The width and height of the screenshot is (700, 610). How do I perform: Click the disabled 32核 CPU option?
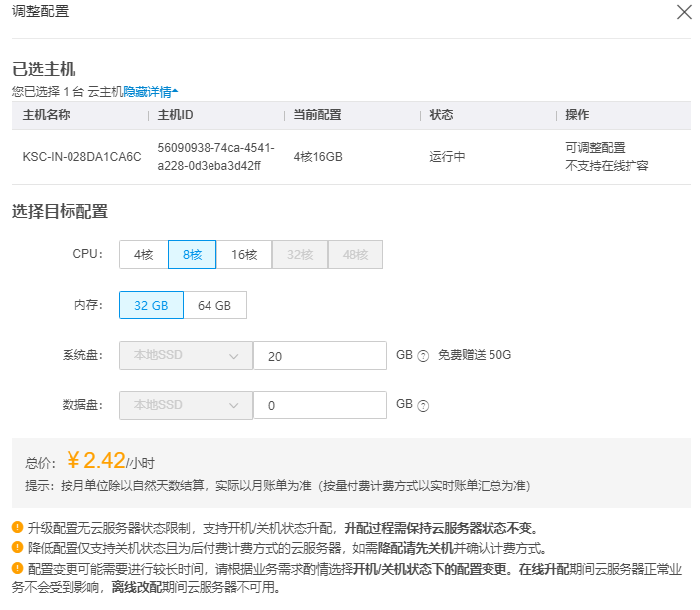[x=300, y=255]
